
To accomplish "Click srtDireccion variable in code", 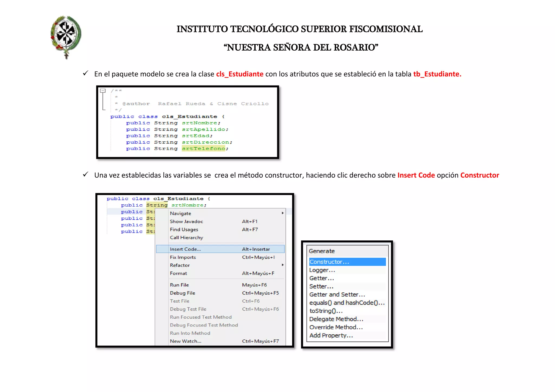I will point(205,142).
